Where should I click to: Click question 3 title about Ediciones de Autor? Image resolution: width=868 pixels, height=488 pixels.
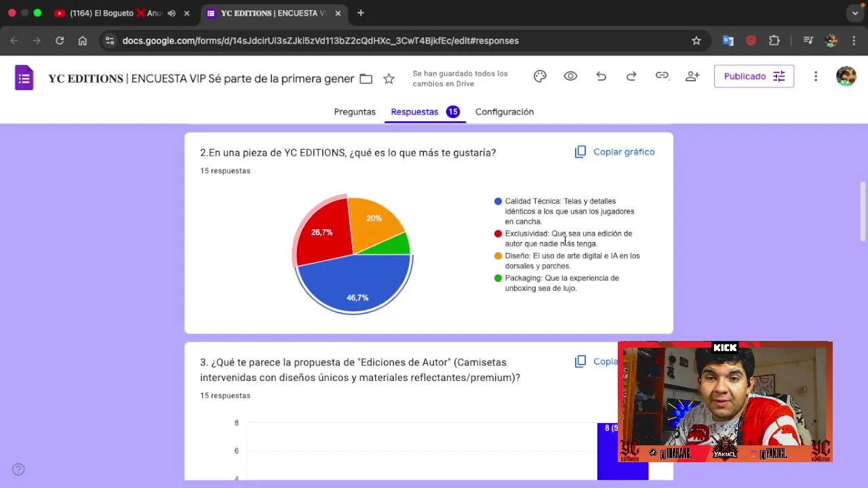click(360, 370)
